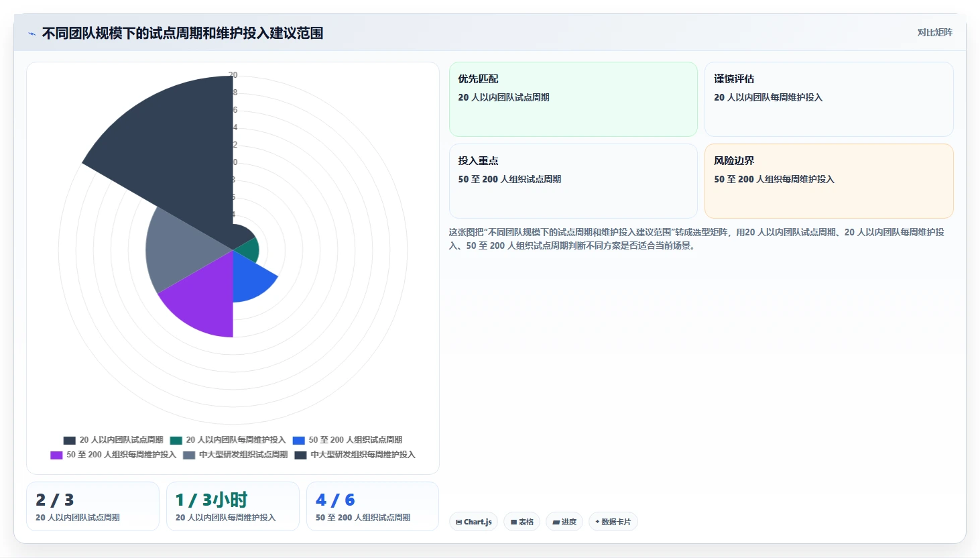Click the 表格 tag icon
980x558 pixels.
[x=513, y=522]
